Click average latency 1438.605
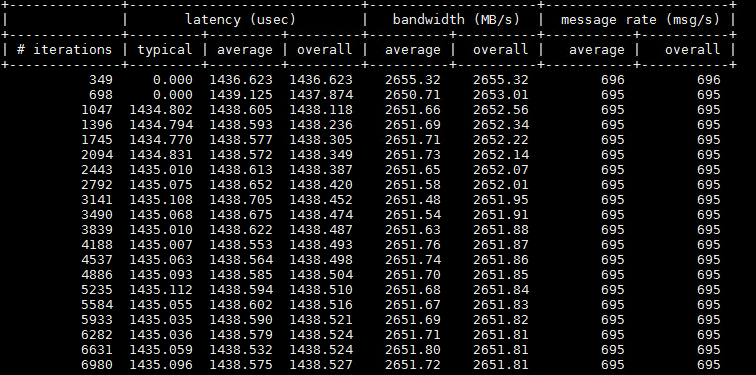Screen dimensions: 756x375 [x=241, y=109]
